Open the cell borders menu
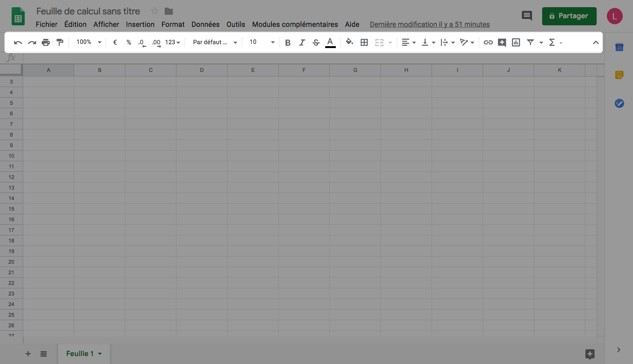This screenshot has height=364, width=633. (x=364, y=42)
